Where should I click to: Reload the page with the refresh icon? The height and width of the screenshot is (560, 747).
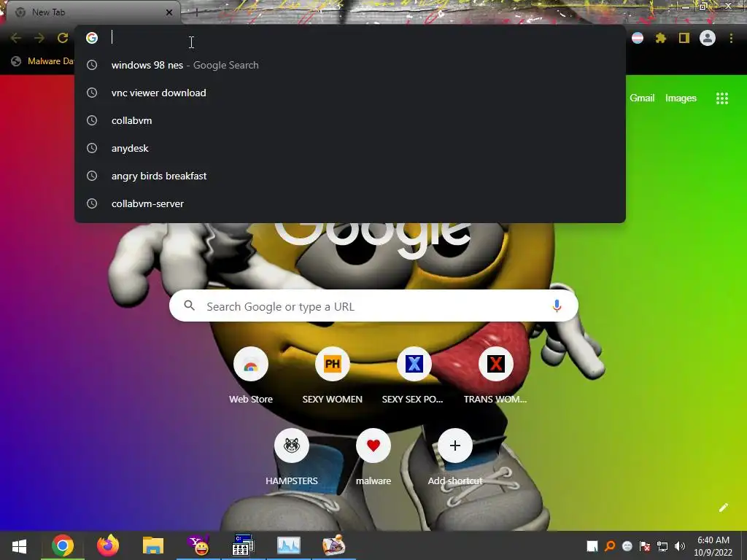point(63,38)
